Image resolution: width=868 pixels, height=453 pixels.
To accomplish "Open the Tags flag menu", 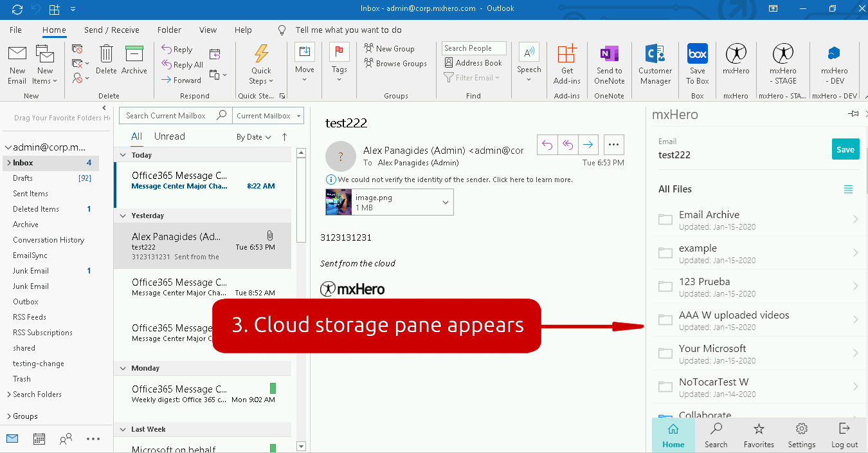I will (x=339, y=64).
